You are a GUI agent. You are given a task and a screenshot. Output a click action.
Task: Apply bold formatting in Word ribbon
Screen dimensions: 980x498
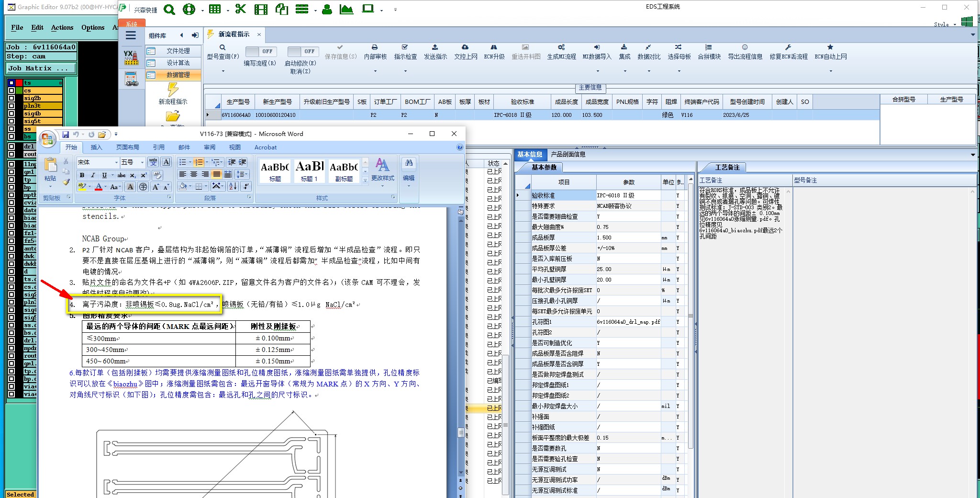[x=82, y=175]
